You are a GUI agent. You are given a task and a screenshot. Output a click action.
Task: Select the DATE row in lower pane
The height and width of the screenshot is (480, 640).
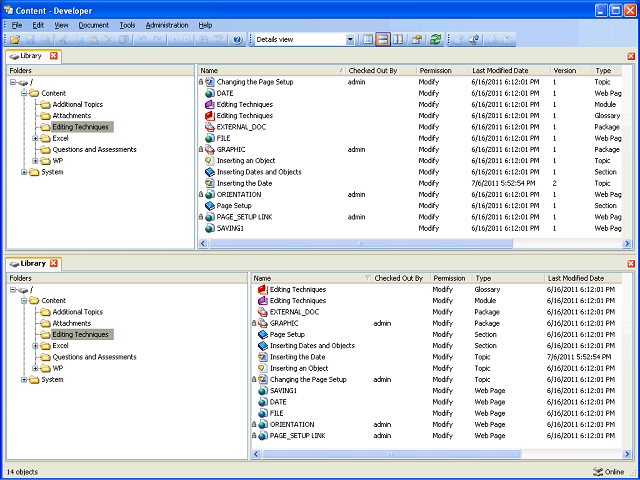[x=437, y=402]
